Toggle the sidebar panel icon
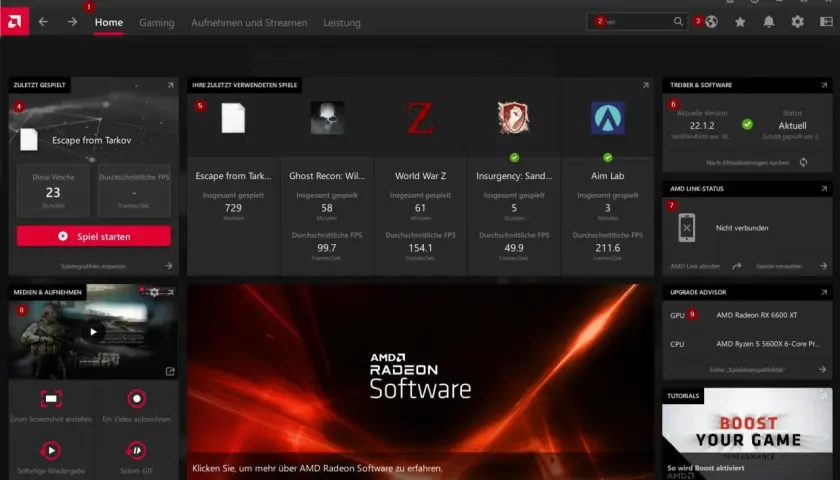This screenshot has height=480, width=840. pos(826,22)
